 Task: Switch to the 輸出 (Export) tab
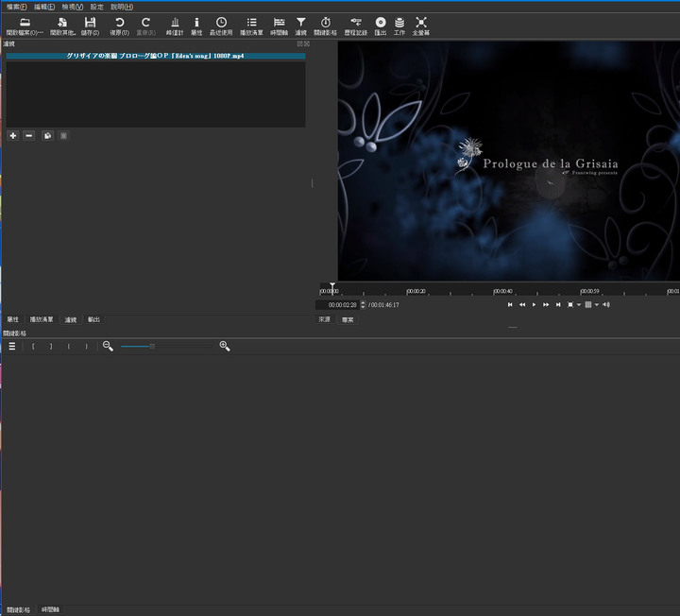click(93, 319)
